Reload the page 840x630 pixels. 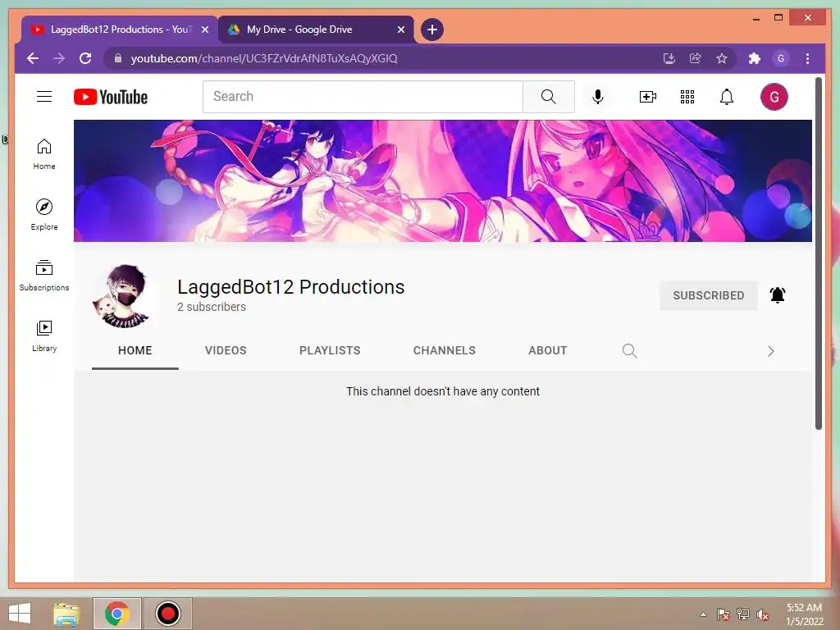point(85,58)
